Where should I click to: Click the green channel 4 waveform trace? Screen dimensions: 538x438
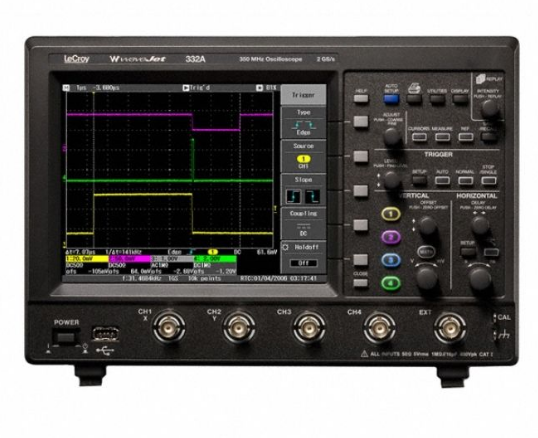click(x=170, y=180)
